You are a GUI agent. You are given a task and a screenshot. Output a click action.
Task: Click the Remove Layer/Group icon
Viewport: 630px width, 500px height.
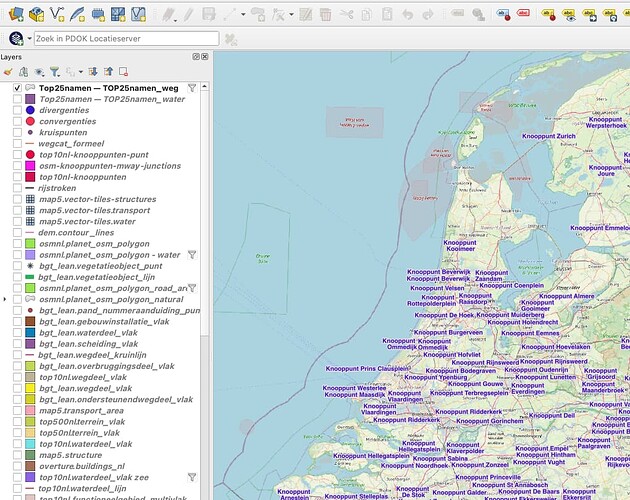pos(123,72)
